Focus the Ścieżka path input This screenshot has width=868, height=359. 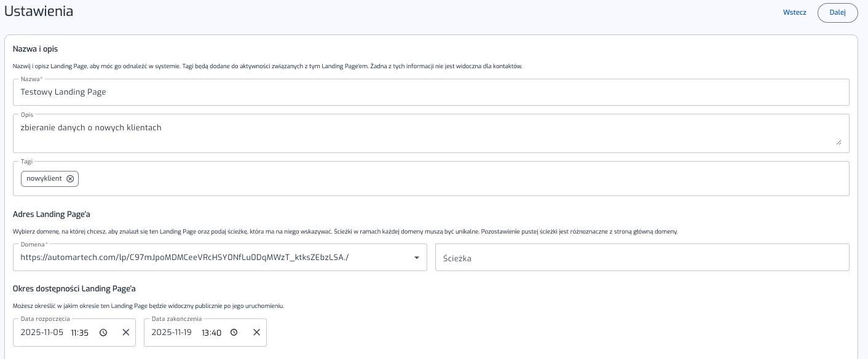642,258
